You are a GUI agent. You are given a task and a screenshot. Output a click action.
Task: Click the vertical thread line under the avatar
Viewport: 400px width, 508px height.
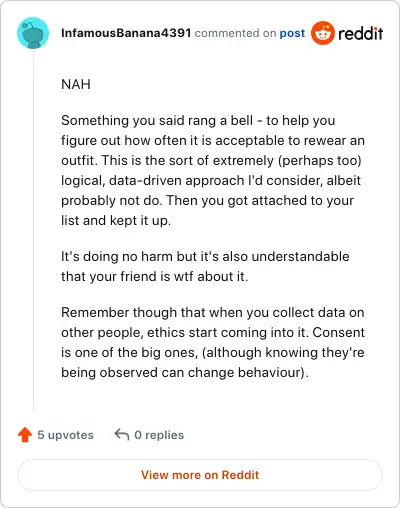click(33, 230)
